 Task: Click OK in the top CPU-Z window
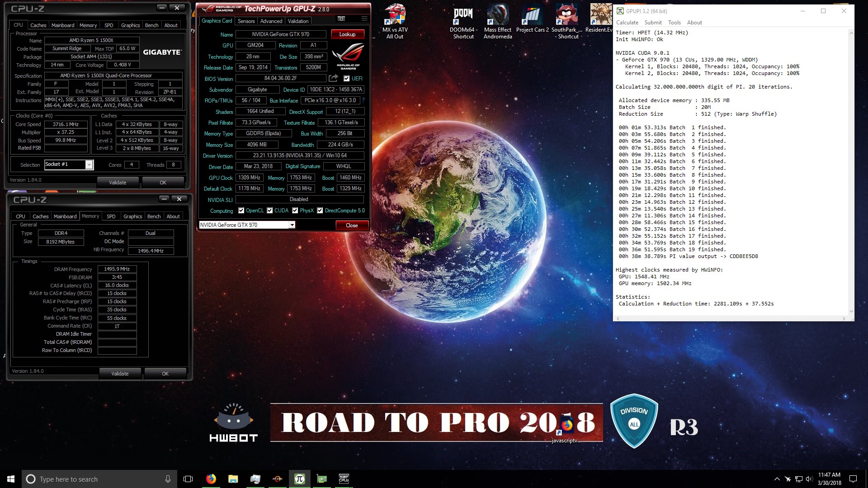click(x=163, y=183)
